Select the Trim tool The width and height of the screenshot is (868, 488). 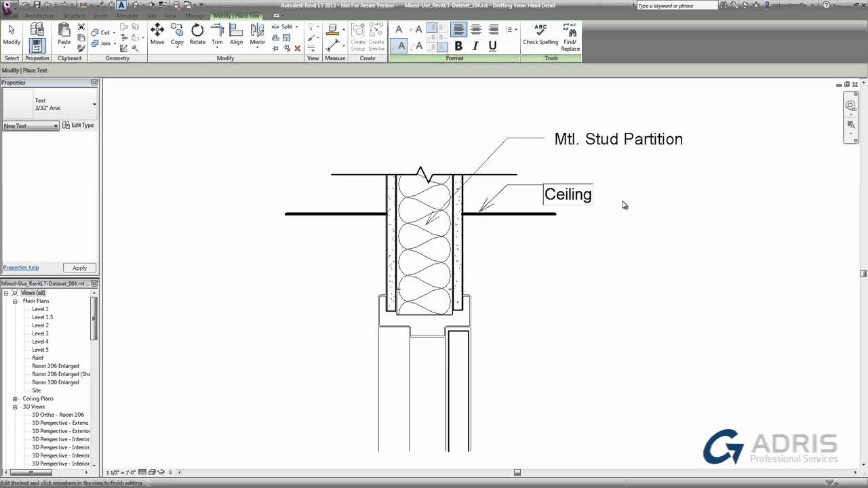pos(217,35)
